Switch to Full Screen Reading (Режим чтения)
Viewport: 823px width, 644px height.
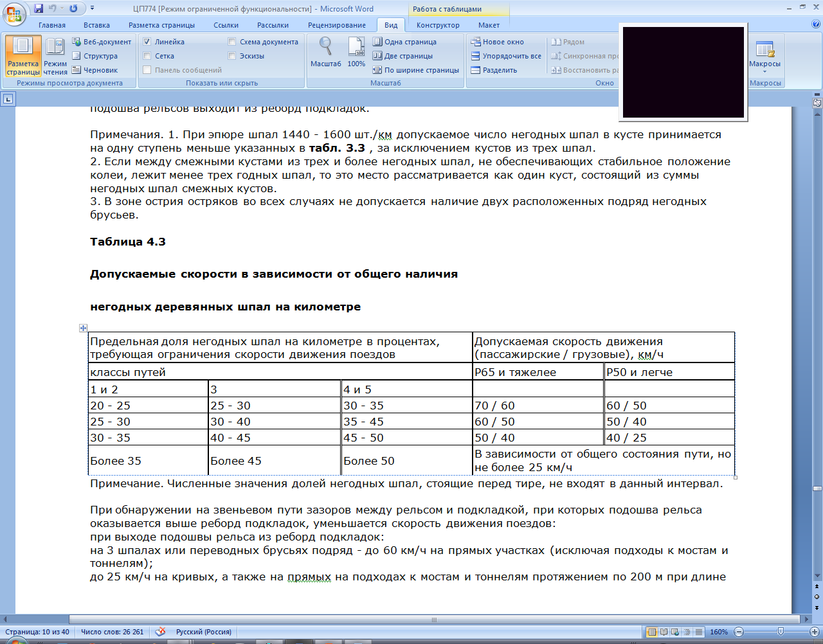tap(55, 56)
